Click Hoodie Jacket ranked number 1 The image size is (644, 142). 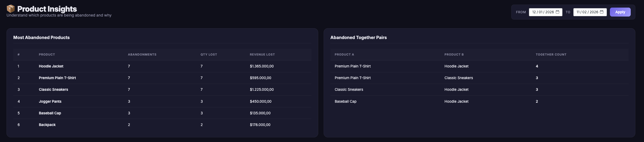pos(51,66)
